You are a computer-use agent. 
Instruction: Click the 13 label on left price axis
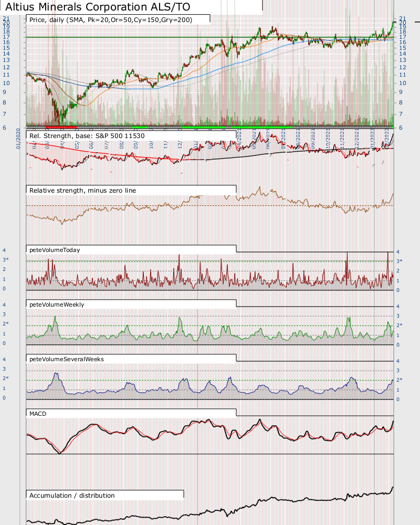pyautogui.click(x=6, y=60)
